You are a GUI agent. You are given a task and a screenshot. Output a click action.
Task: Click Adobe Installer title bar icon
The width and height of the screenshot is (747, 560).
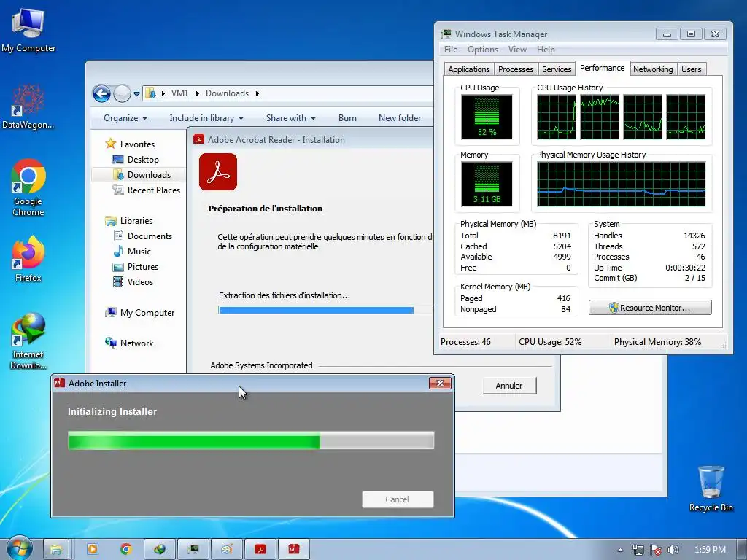[x=60, y=383]
